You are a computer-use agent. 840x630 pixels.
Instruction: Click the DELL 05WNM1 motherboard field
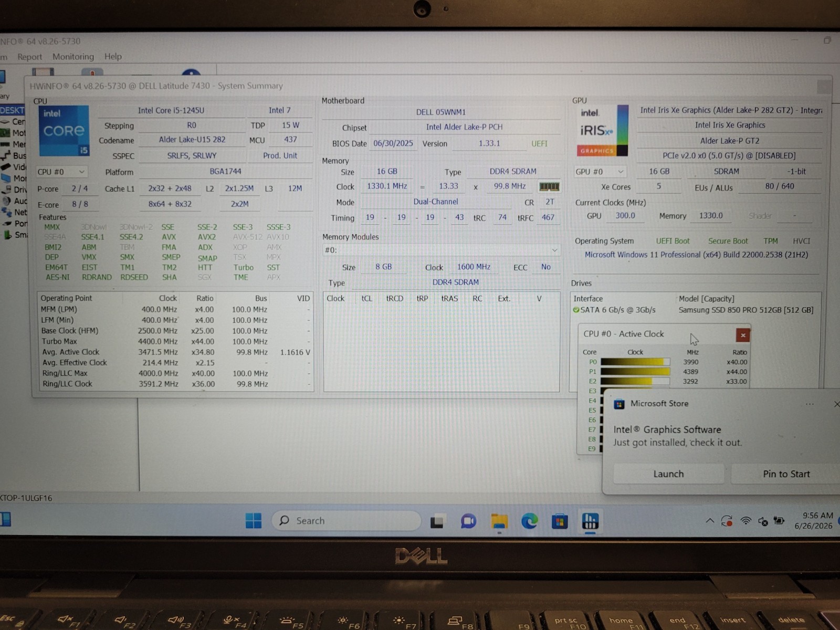(441, 112)
